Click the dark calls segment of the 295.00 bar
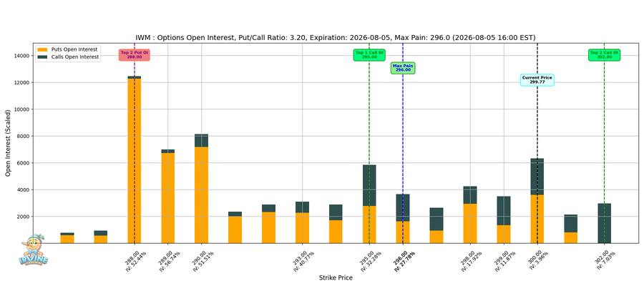Image resolution: width=644 pixels, height=286 pixels. (x=369, y=185)
